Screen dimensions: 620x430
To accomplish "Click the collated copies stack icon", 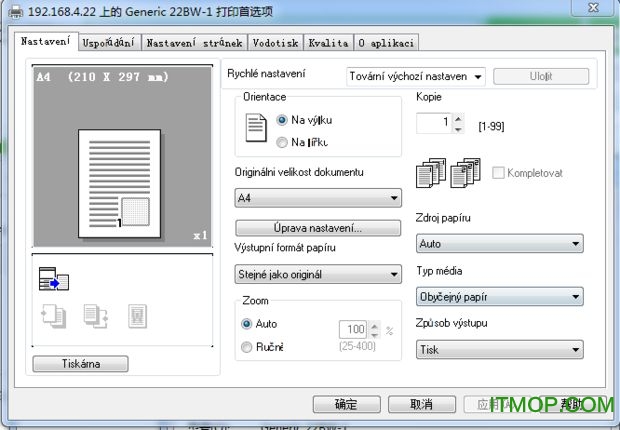I will pos(465,173).
